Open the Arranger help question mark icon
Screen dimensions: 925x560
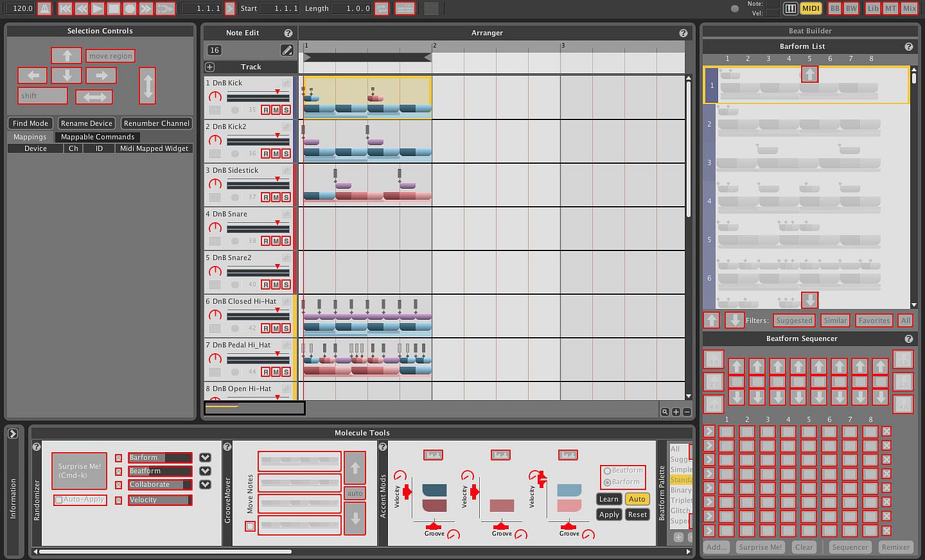click(x=683, y=33)
